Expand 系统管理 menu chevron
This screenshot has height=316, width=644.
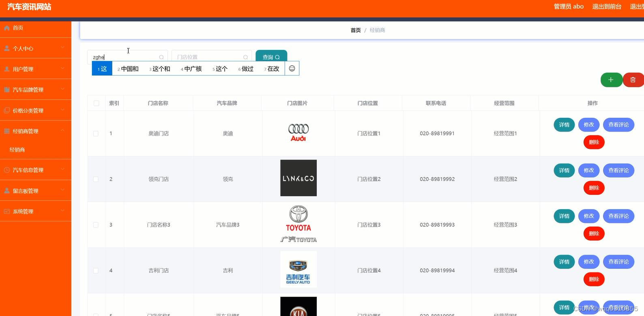pyautogui.click(x=62, y=210)
